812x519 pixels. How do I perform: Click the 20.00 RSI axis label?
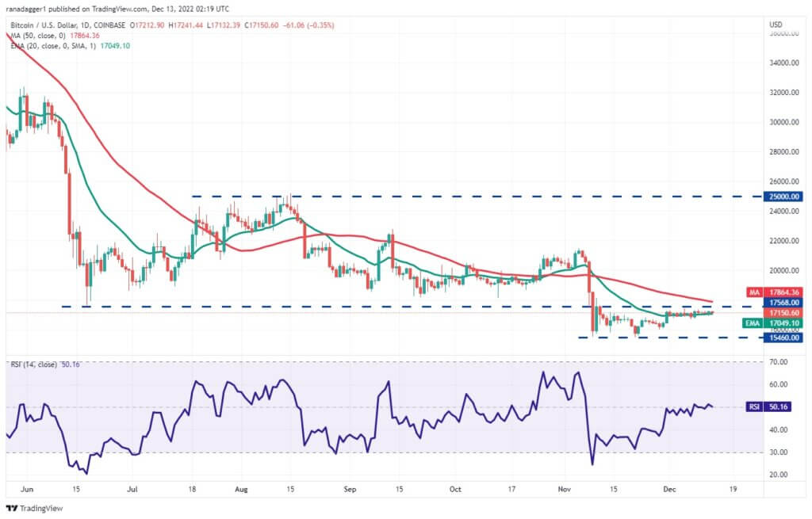point(779,475)
